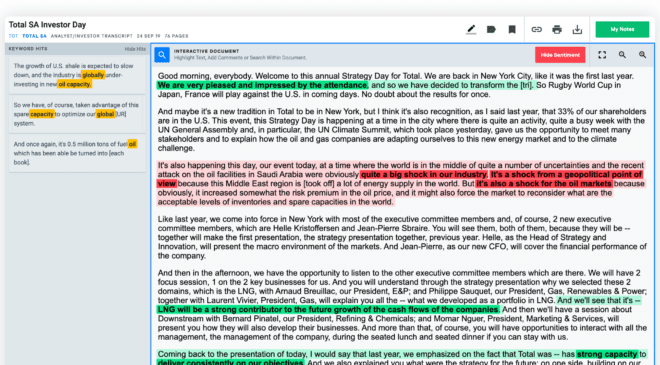Download the document
The width and height of the screenshot is (660, 365).
tap(577, 29)
